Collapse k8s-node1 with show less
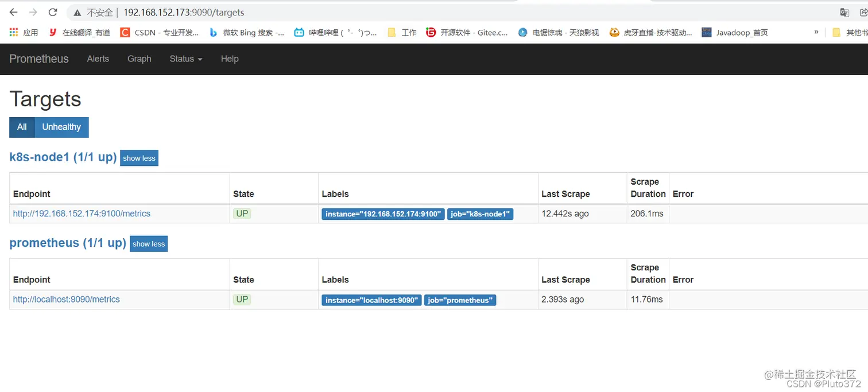 139,158
